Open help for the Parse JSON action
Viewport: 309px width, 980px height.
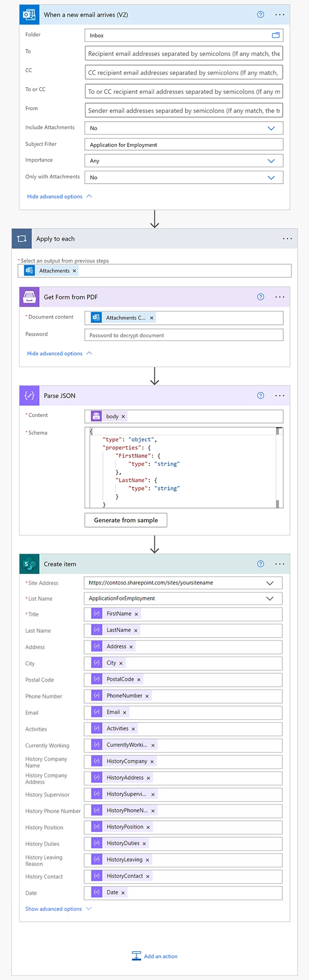click(x=261, y=396)
